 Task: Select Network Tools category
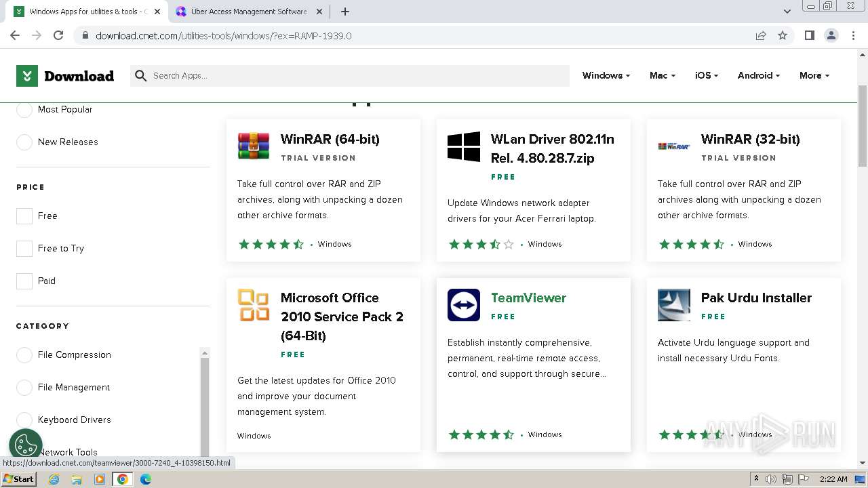68,452
